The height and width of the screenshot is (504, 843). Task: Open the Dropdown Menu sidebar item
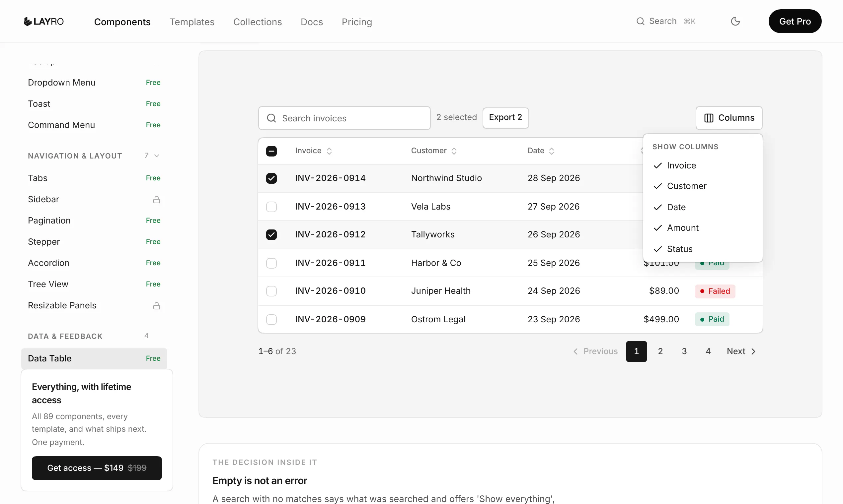tap(94, 83)
